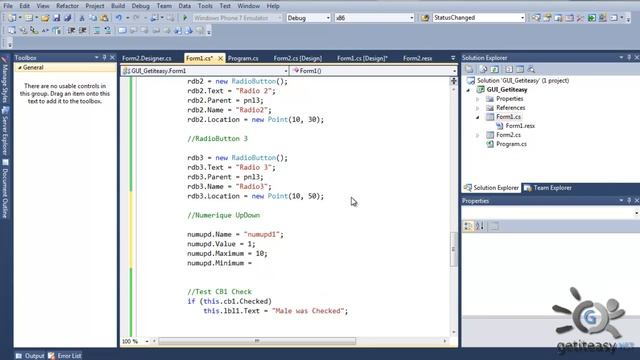The width and height of the screenshot is (640, 360).
Task: Open the Error List panel tab
Action: [x=65, y=356]
